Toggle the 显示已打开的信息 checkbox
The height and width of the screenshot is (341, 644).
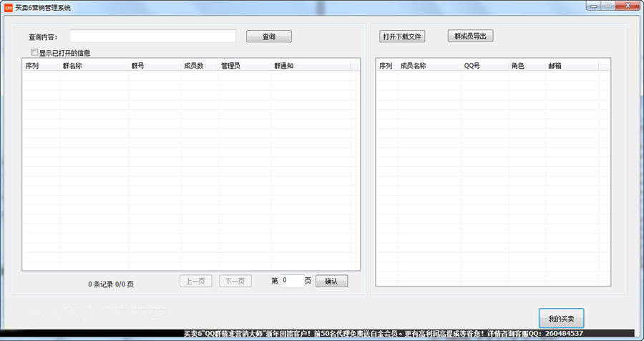(x=34, y=52)
